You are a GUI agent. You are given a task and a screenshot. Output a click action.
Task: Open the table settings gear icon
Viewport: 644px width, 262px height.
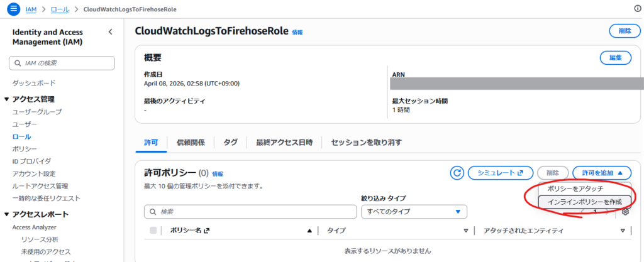pos(625,212)
